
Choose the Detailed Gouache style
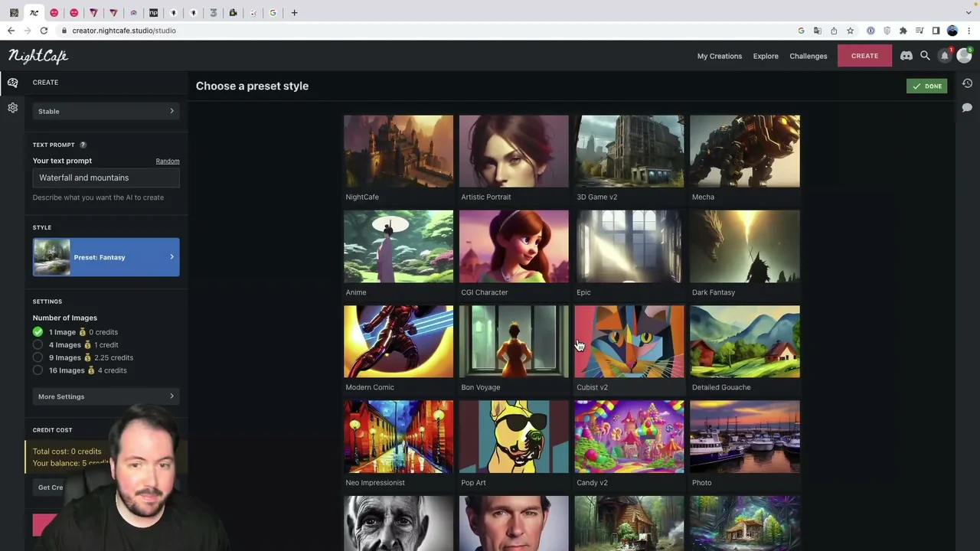click(x=745, y=348)
